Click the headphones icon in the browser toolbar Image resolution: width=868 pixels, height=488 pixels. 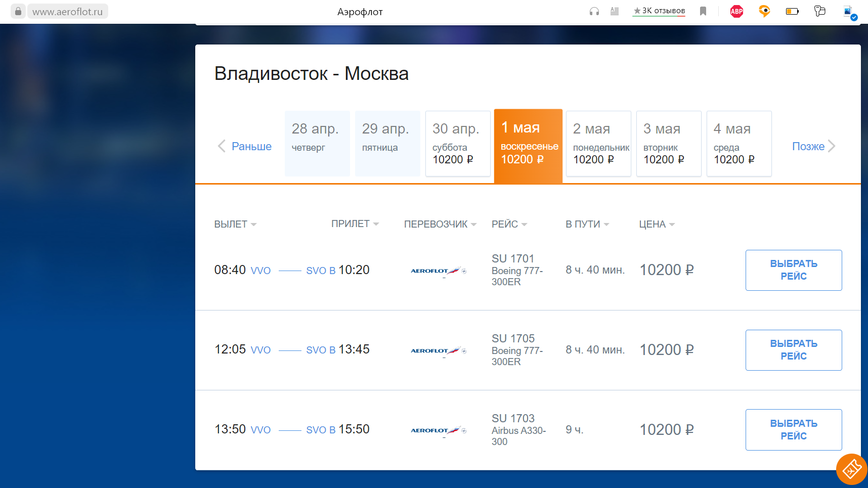pyautogui.click(x=594, y=11)
